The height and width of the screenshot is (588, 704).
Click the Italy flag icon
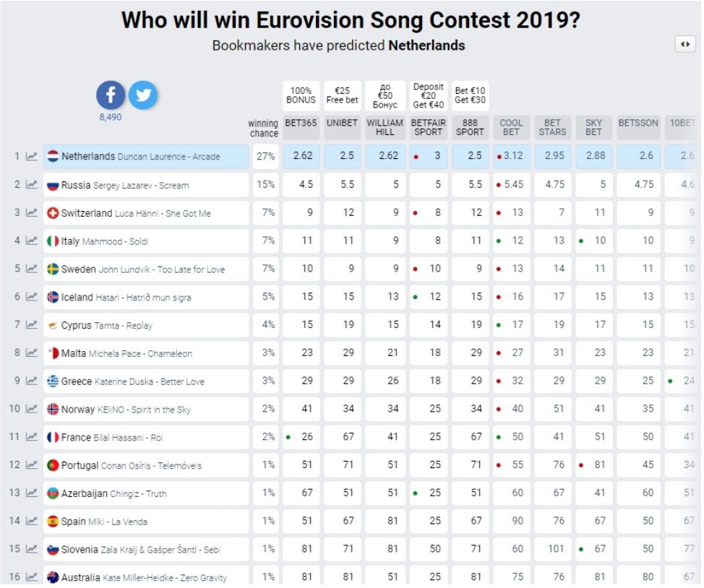point(52,241)
